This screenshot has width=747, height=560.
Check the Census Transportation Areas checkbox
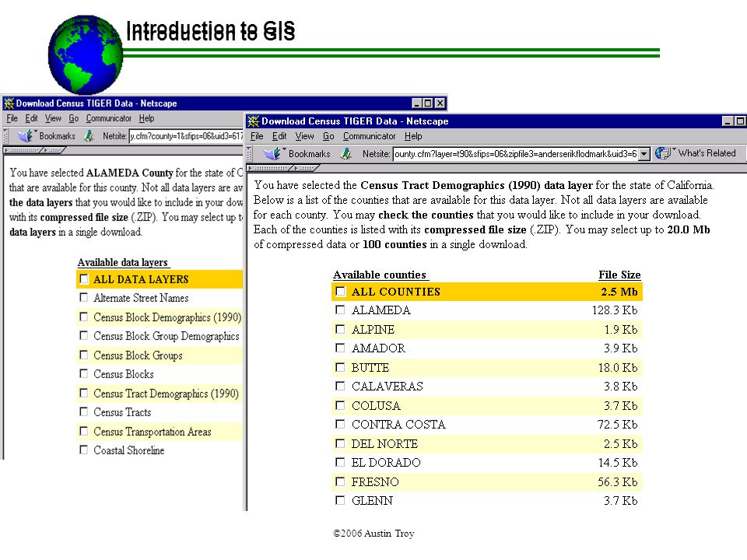pyautogui.click(x=84, y=431)
